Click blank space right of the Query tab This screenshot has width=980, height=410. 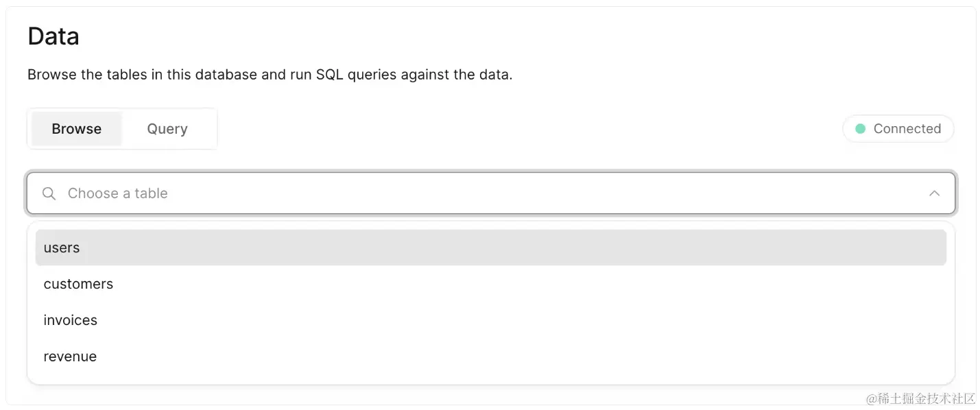pyautogui.click(x=480, y=129)
